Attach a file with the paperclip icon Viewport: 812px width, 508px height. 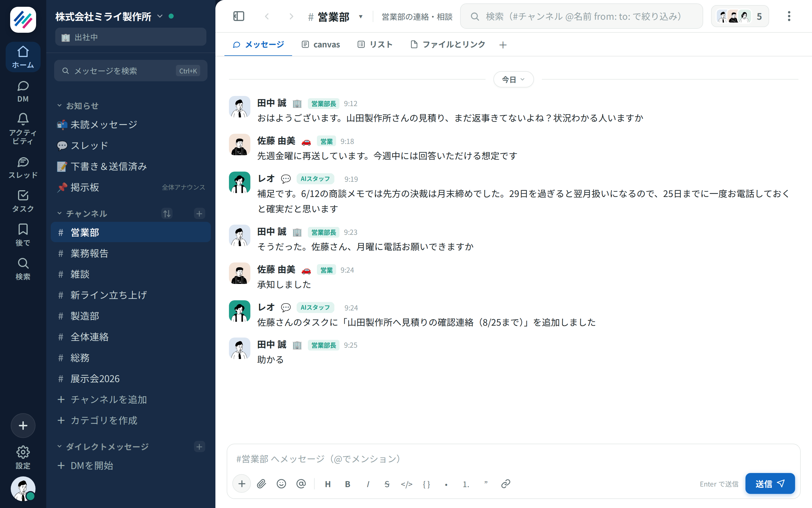click(261, 484)
